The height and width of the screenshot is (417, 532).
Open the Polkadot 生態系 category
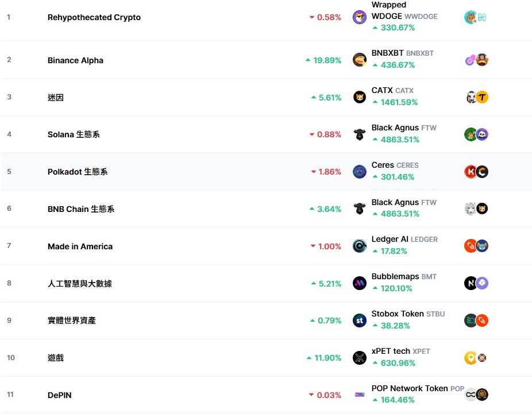coord(78,172)
